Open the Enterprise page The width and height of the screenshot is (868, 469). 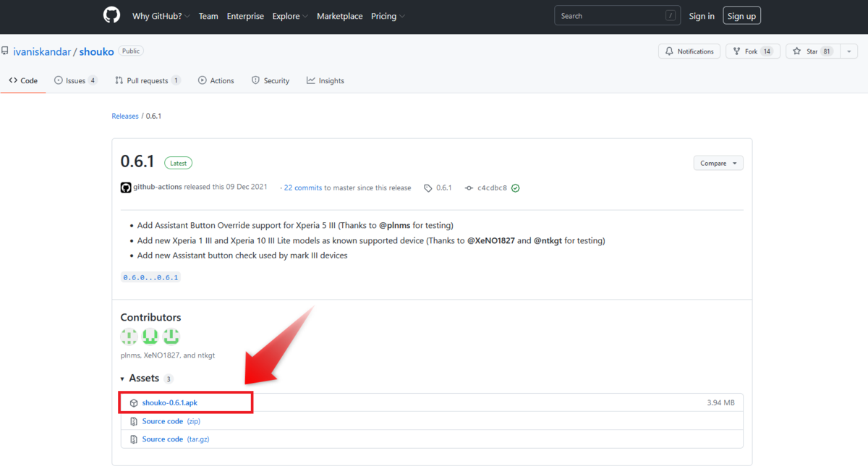coord(245,16)
